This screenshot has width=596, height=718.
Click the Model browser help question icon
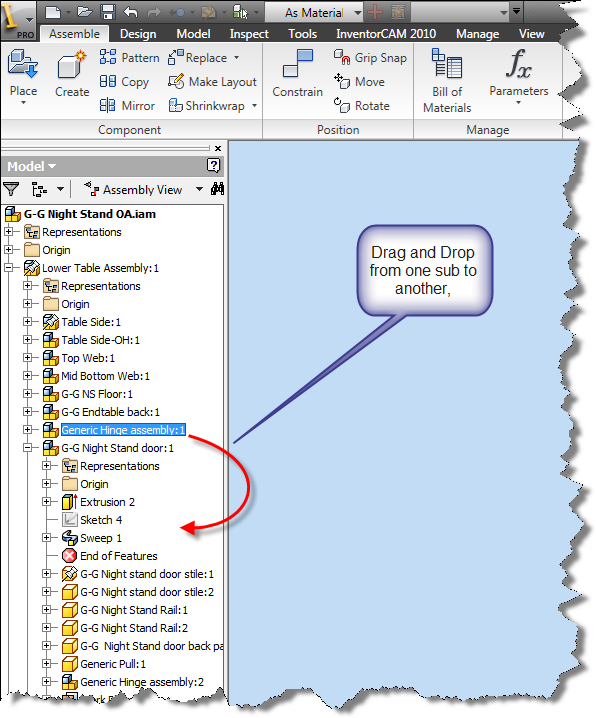pyautogui.click(x=213, y=165)
